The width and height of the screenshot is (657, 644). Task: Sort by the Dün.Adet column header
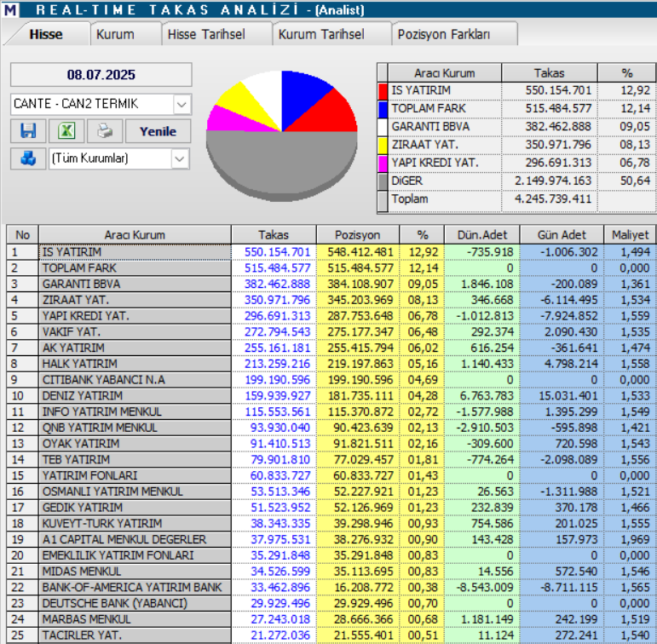click(x=481, y=234)
